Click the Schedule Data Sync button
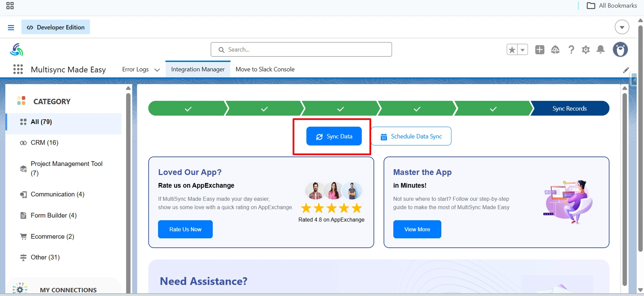Viewport: 644px width, 296px height. (x=411, y=136)
